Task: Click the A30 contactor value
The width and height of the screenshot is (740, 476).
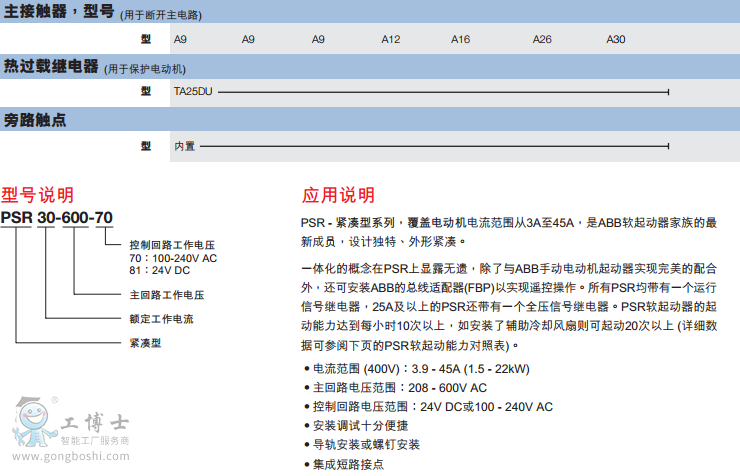Action: (x=616, y=40)
